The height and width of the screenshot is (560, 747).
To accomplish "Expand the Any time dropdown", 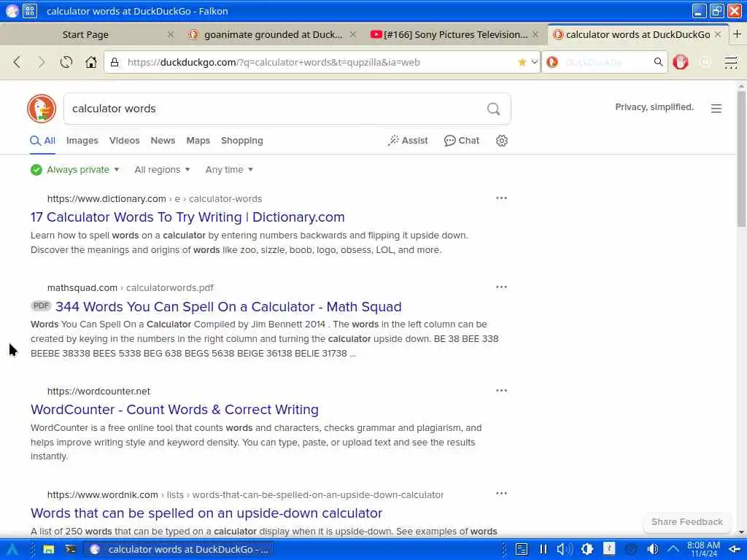I will click(229, 170).
